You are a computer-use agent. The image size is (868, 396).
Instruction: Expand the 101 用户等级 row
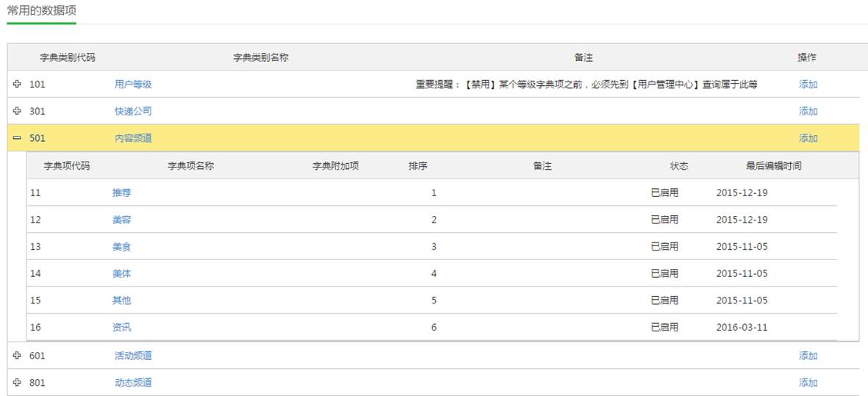pos(17,84)
